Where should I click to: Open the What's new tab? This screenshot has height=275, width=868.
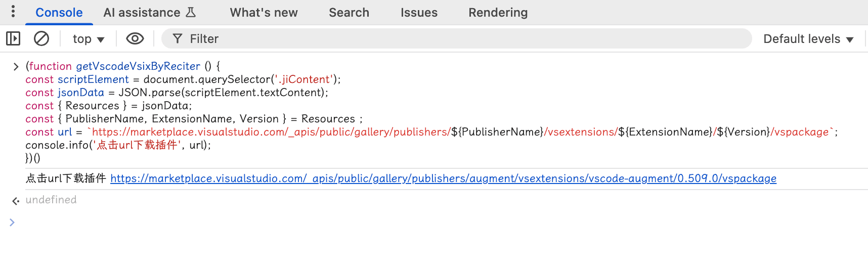tap(264, 13)
